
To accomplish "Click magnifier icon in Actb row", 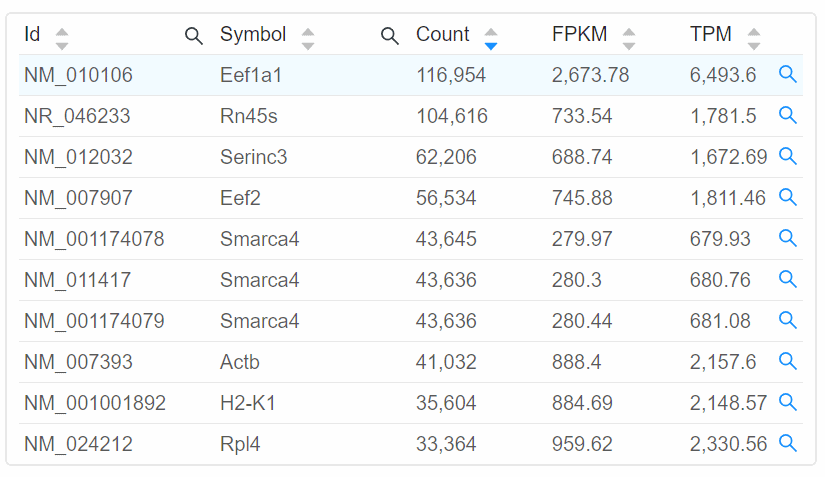I will click(x=788, y=361).
